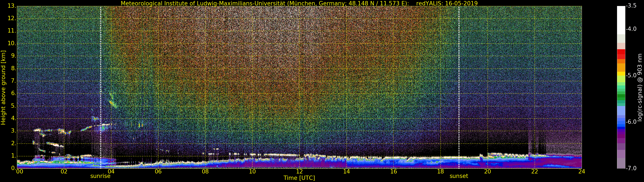Click the chart title mentioning redYALIS: 16-05-2019
Screen dimensions: 644x182
pyautogui.click(x=299, y=3)
